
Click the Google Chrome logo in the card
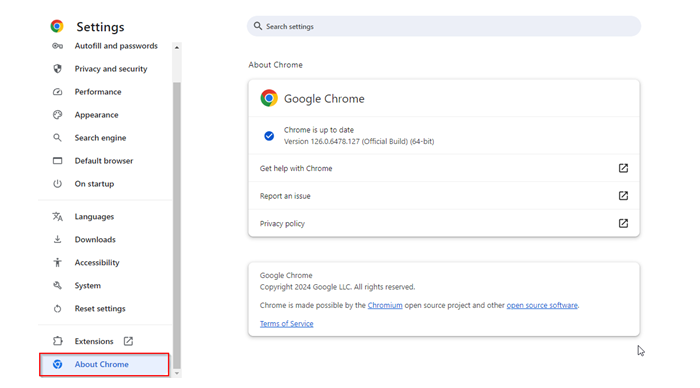click(269, 98)
